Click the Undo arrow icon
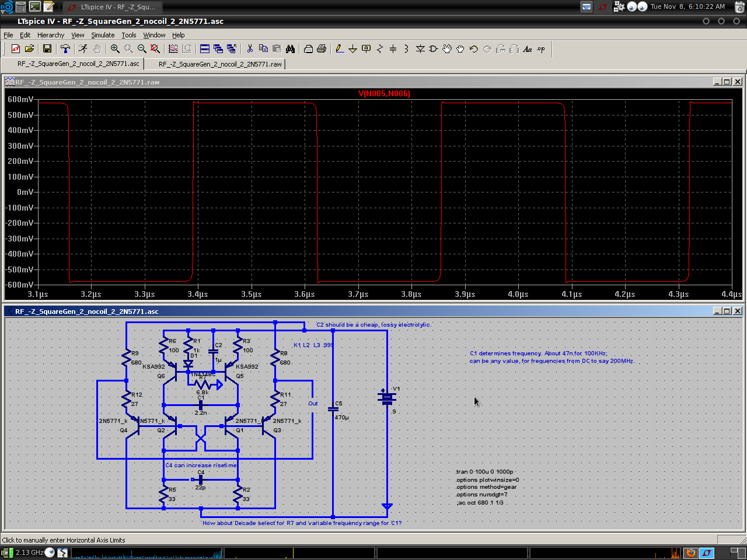Screen dimensions: 747x560 coord(474,49)
